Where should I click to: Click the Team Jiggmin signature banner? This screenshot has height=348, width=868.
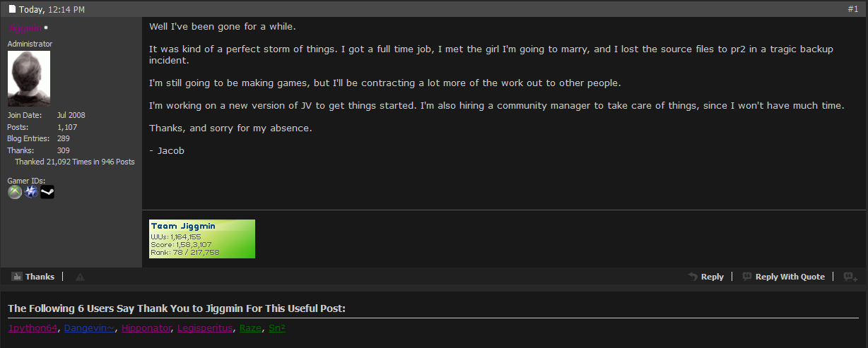(x=202, y=239)
